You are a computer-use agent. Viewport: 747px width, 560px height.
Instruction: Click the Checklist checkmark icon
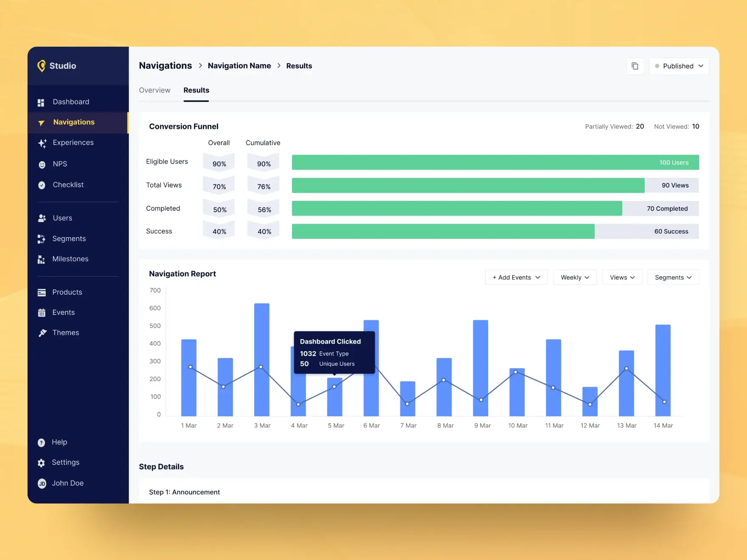[x=42, y=185]
